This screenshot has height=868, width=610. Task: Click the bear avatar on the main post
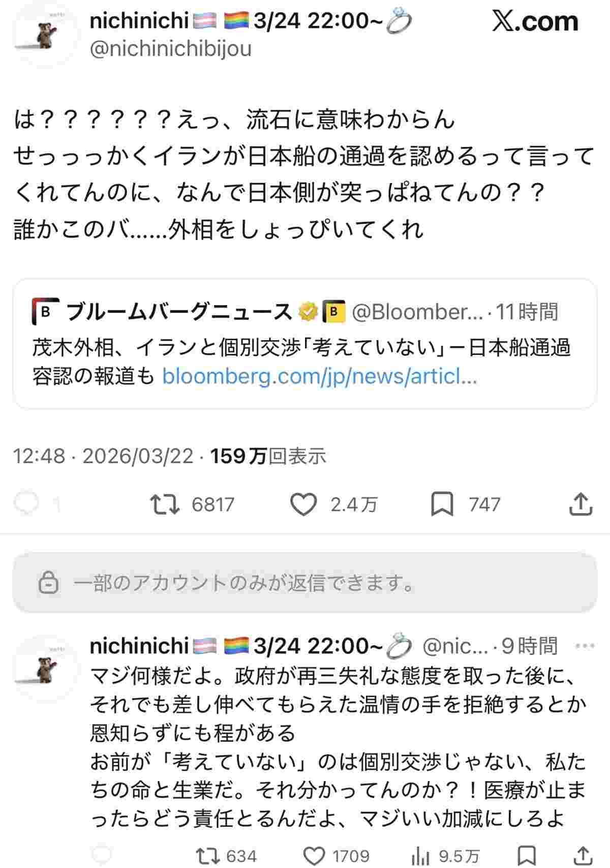pos(45,37)
